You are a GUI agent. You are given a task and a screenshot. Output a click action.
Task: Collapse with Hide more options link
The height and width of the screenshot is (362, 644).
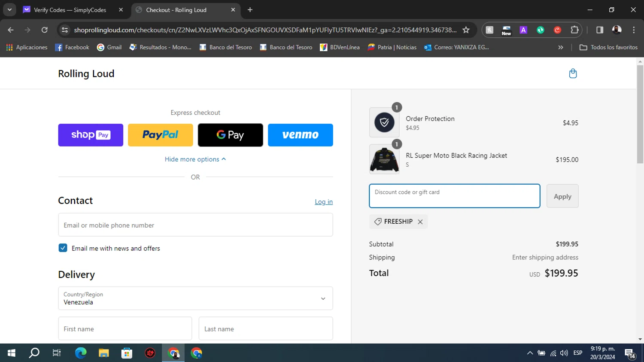pos(195,159)
